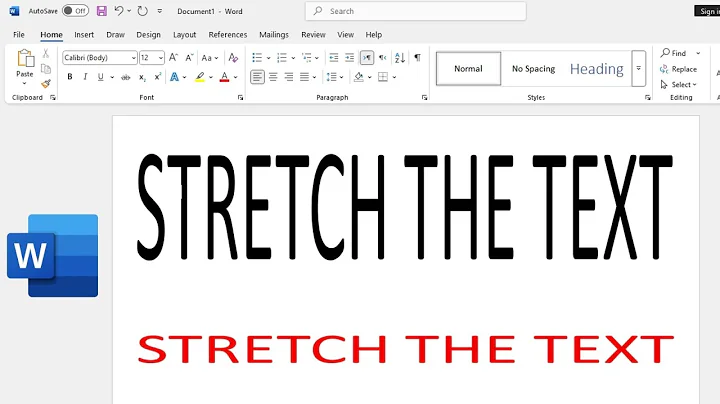Toggle Italic formatting
720x404 pixels.
click(85, 77)
